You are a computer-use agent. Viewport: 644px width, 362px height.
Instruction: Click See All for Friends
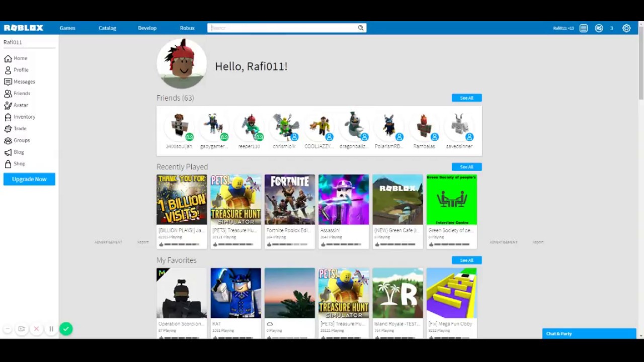(x=466, y=98)
